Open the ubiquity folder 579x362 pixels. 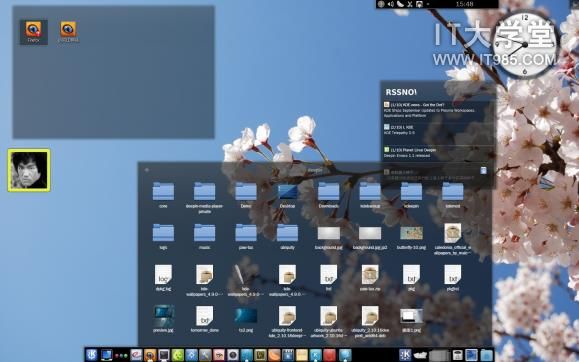coord(287,236)
